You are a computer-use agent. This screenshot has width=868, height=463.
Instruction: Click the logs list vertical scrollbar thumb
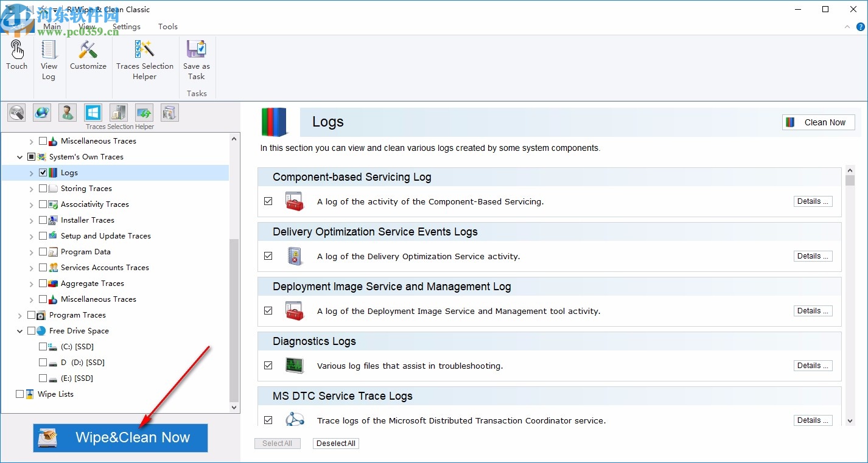coord(850,180)
